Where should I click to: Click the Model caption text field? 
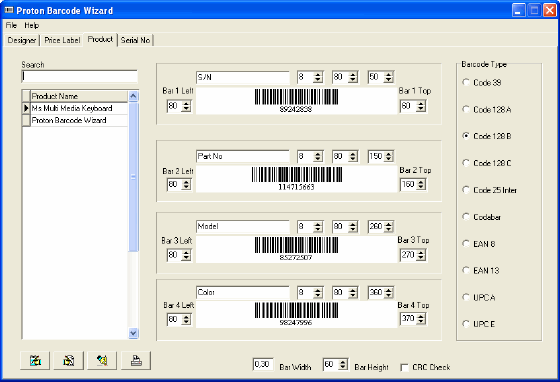(x=243, y=226)
